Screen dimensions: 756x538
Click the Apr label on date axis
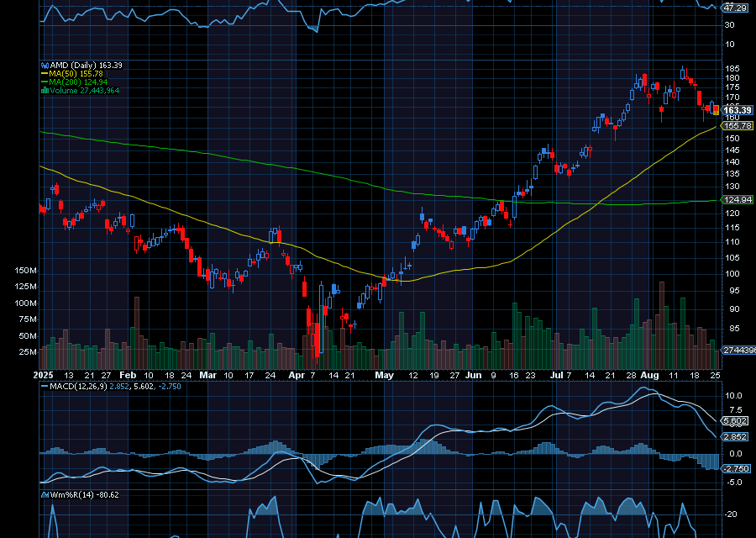coord(297,375)
